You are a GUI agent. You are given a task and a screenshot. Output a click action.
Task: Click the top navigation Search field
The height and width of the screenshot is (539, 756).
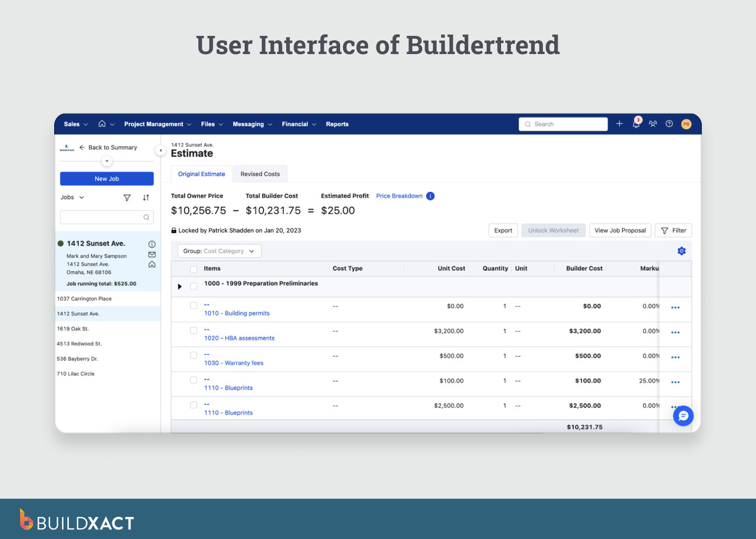(x=562, y=124)
